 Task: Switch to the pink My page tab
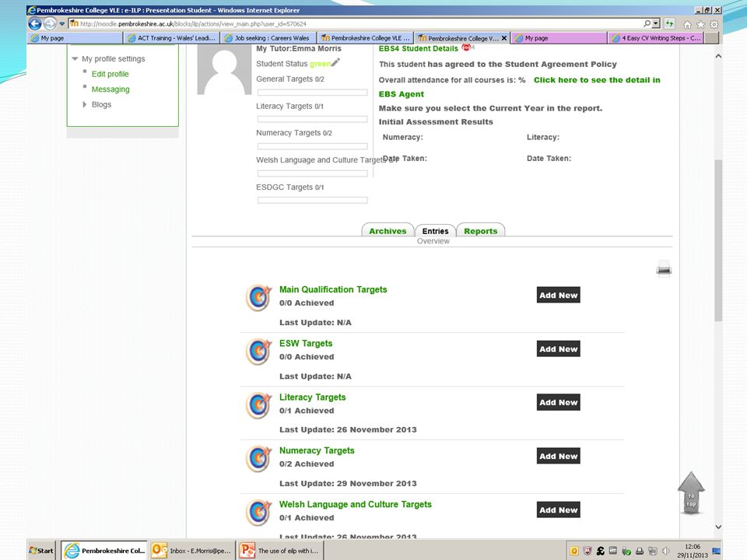[559, 38]
